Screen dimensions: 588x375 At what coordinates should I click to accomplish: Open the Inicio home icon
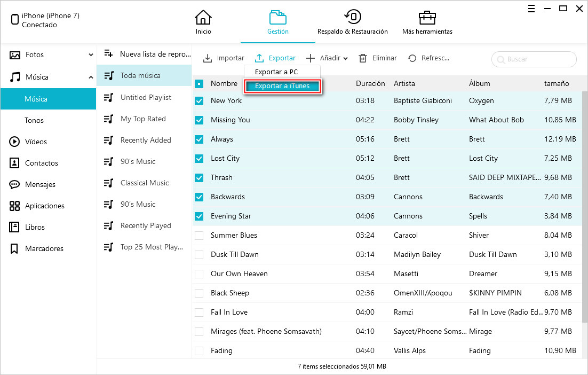point(203,17)
